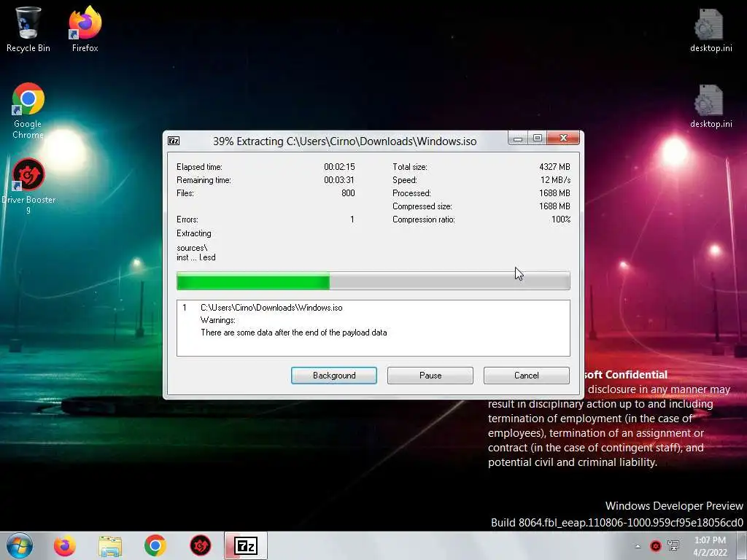
Task: Send the extraction to Background
Action: pyautogui.click(x=334, y=376)
